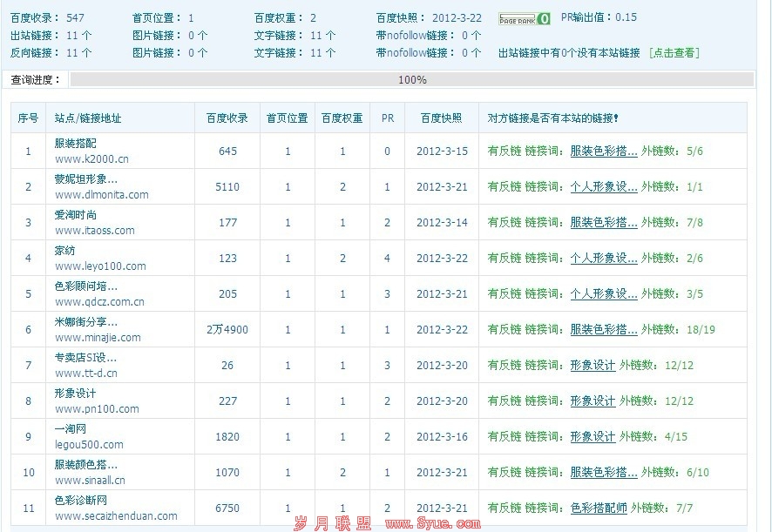
Task: Open site link www.pn100.com
Action: coord(97,409)
